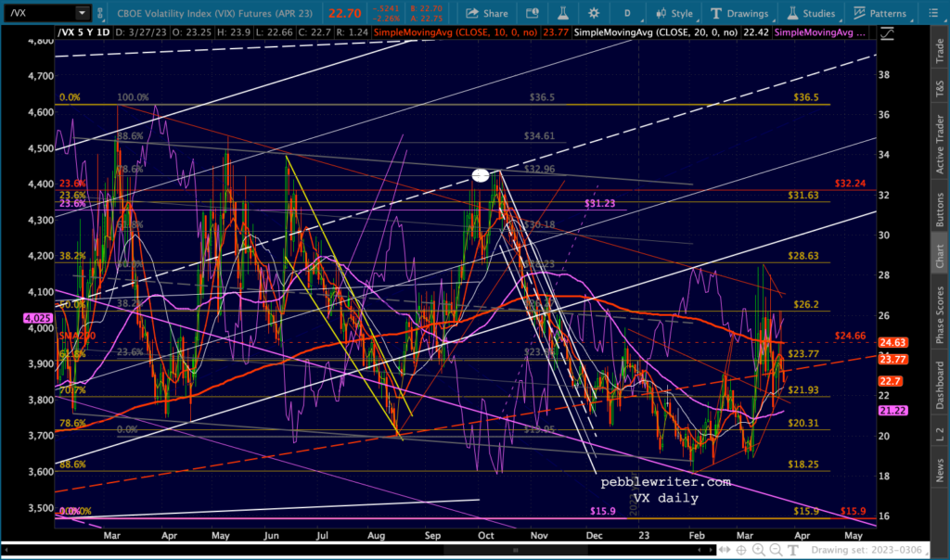The width and height of the screenshot is (950, 560).
Task: Open the News sidebar tab
Action: [940, 470]
